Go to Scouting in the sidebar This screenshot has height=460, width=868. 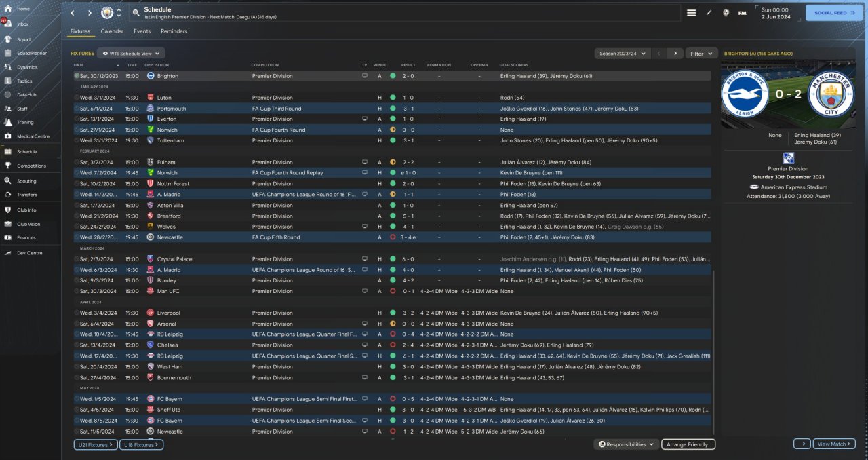coord(26,181)
